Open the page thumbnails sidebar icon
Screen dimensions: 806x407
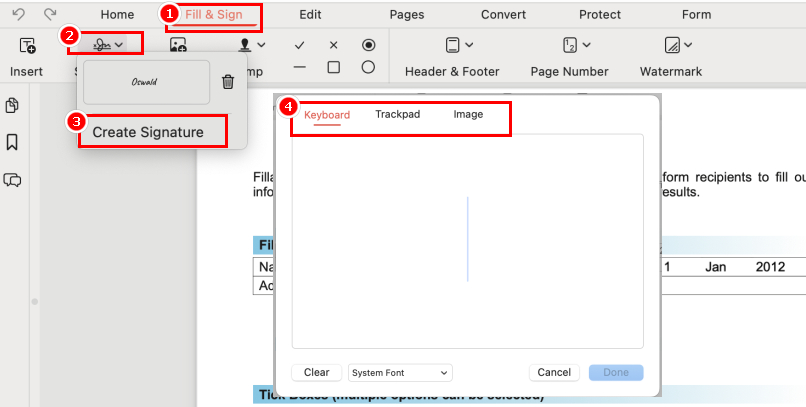13,105
